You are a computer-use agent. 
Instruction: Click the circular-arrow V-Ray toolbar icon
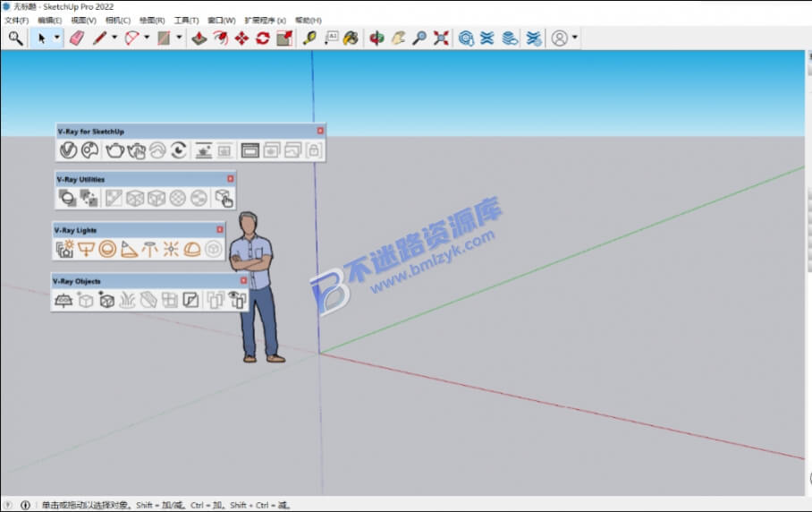coord(179,150)
